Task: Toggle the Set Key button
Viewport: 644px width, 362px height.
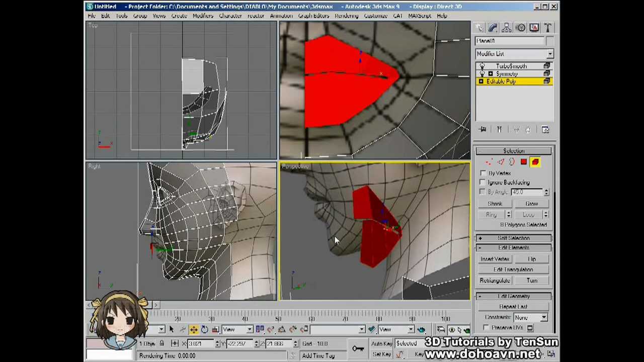Action: [x=381, y=354]
